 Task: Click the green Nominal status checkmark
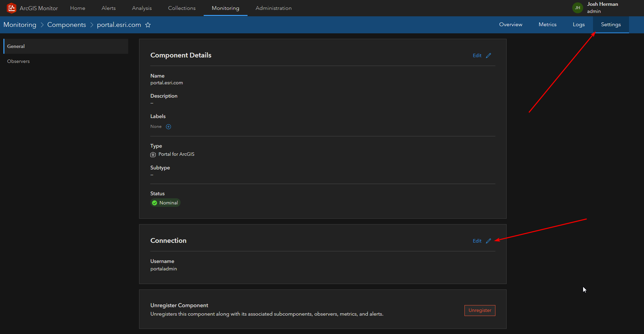155,203
